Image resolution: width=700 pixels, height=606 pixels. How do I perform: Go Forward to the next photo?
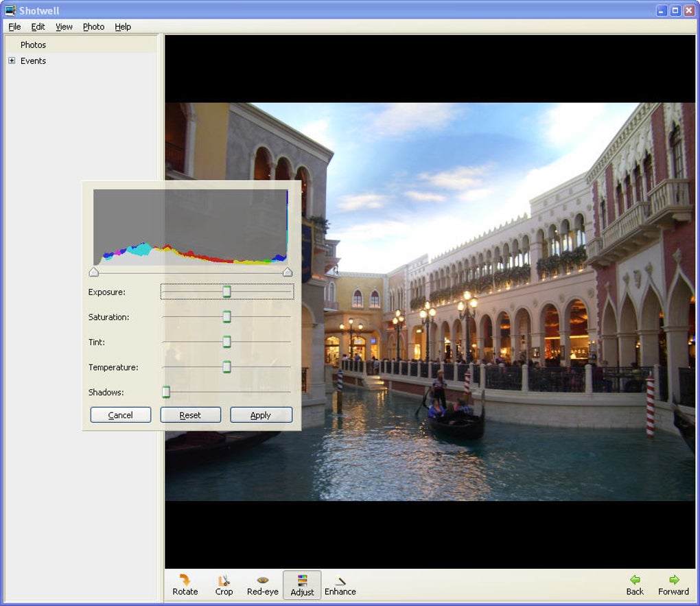673,585
